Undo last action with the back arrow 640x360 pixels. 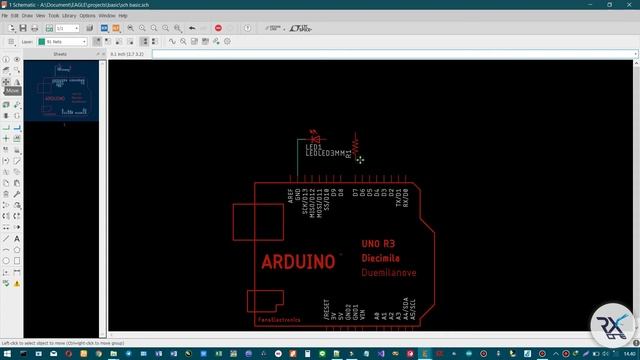tap(192, 28)
